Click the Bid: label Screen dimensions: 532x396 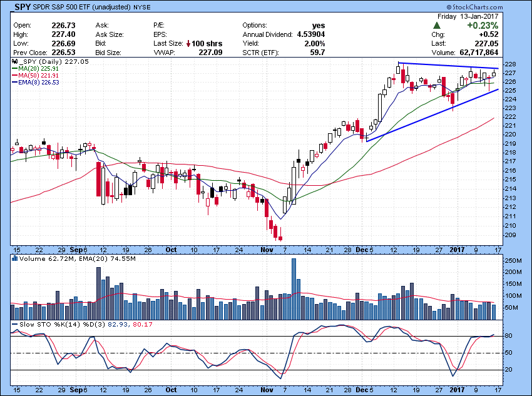pos(101,43)
